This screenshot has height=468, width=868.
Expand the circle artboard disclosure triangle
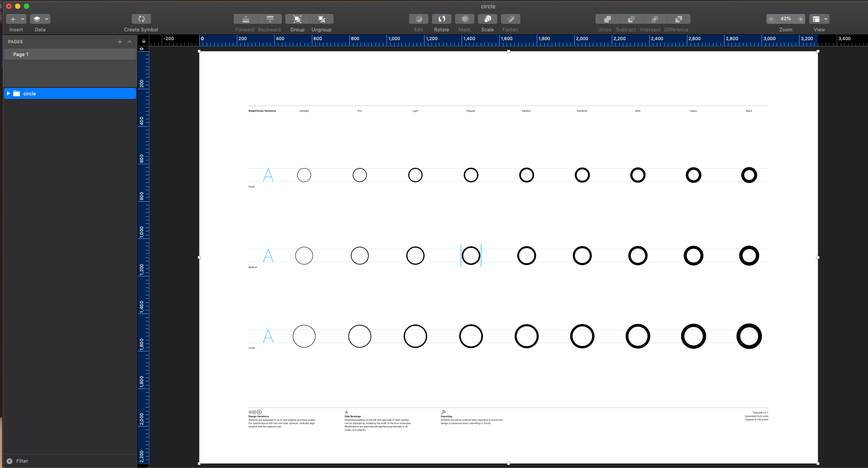click(x=8, y=94)
